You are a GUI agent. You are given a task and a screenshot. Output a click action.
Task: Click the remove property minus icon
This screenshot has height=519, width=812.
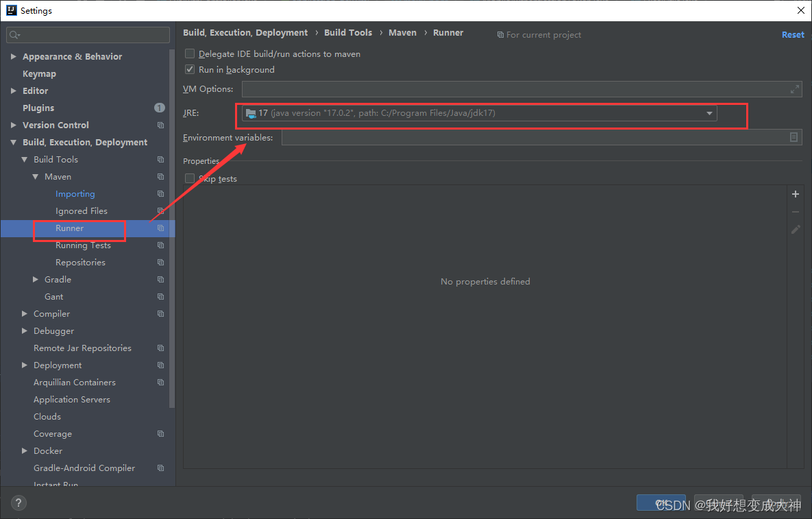(795, 211)
